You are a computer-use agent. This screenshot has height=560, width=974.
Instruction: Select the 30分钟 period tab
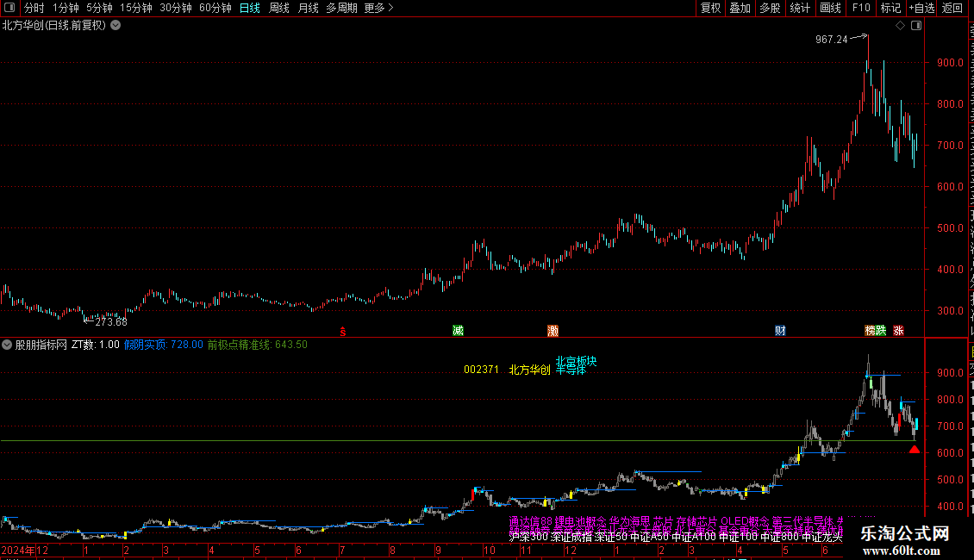176,8
